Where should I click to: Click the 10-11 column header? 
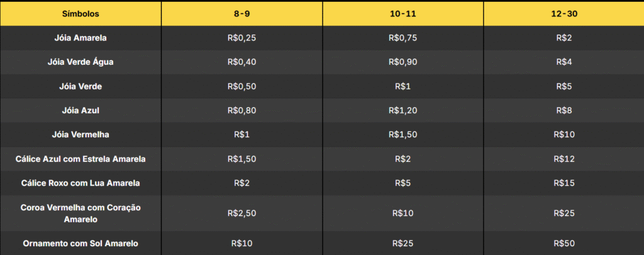click(403, 14)
